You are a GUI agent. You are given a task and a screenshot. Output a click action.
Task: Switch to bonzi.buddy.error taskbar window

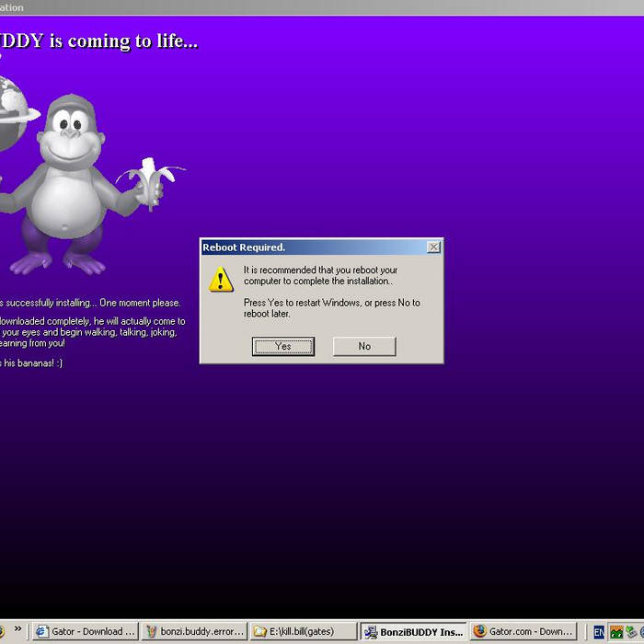(196, 632)
